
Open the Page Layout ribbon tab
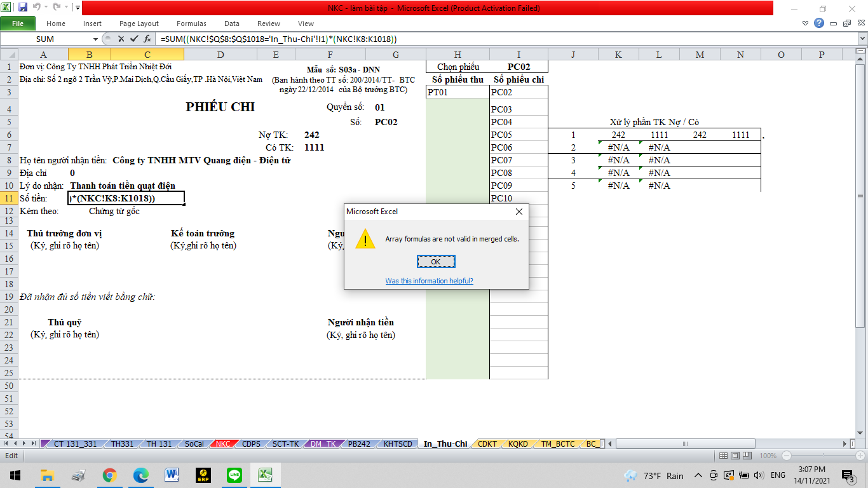pyautogui.click(x=139, y=24)
